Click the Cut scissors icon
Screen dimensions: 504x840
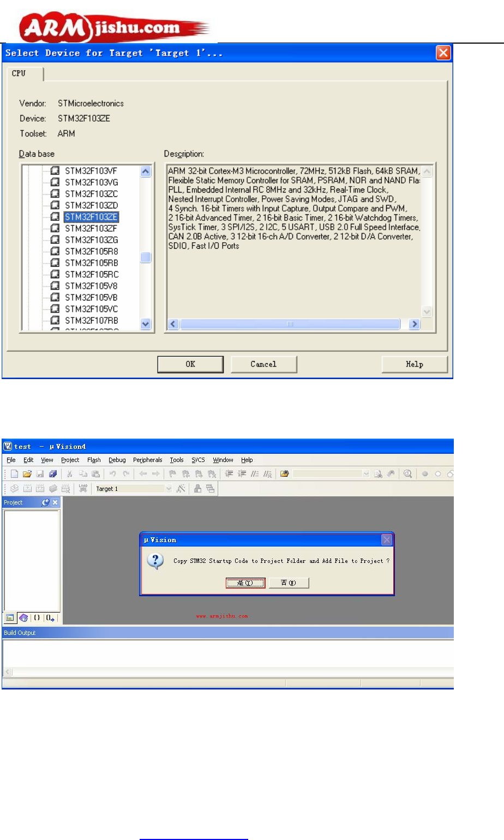point(69,474)
